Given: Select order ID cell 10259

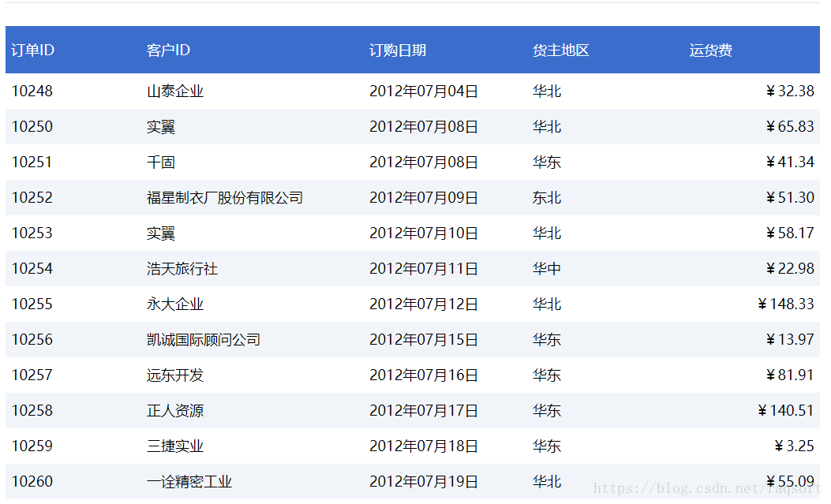Looking at the screenshot, I should (32, 446).
